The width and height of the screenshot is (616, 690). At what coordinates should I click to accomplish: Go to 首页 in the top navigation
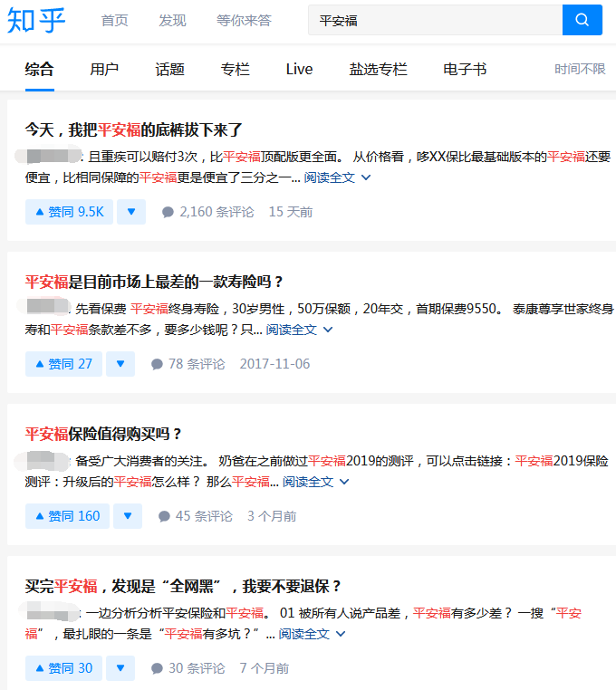point(114,20)
